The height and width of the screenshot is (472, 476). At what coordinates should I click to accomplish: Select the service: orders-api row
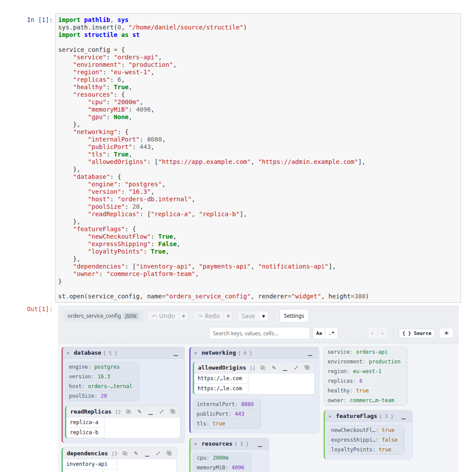(365, 352)
